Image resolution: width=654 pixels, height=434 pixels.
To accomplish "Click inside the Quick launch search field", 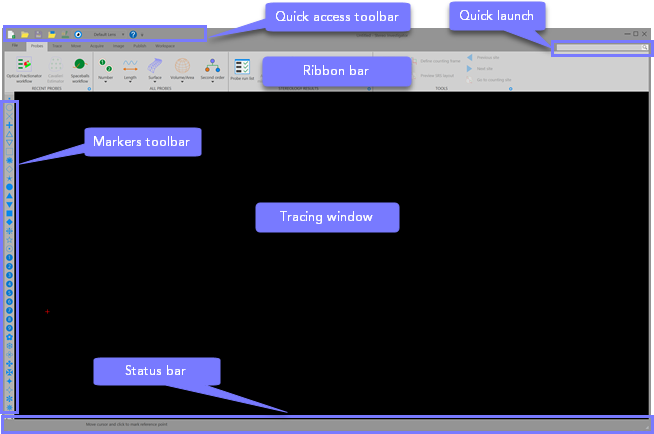I will click(x=599, y=48).
